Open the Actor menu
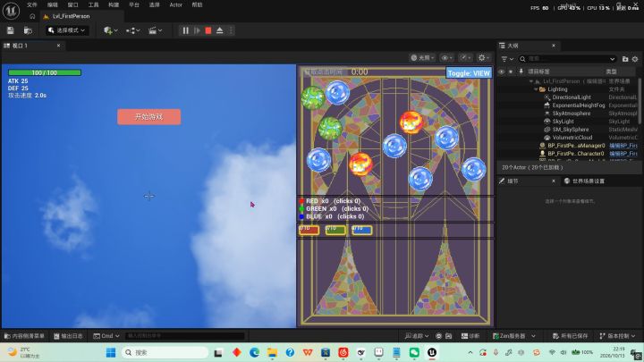Screen dimensions: 644x362 tap(176, 5)
